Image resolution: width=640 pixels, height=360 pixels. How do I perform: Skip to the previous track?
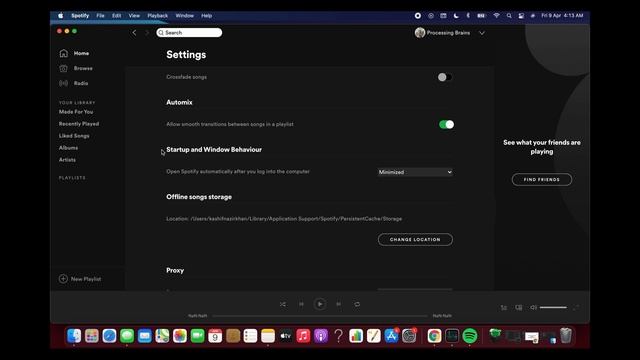pyautogui.click(x=301, y=304)
